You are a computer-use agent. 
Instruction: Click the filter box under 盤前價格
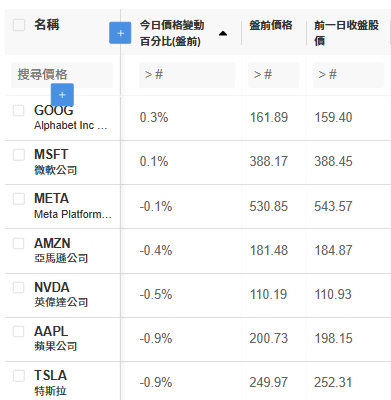273,75
